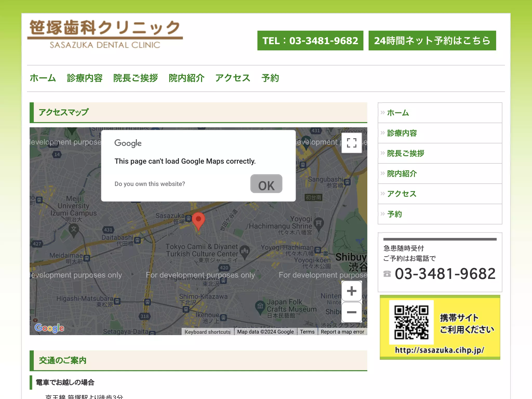This screenshot has height=399, width=532.
Task: Click the 電車でお越しの場合 subheading
Action: (65, 382)
